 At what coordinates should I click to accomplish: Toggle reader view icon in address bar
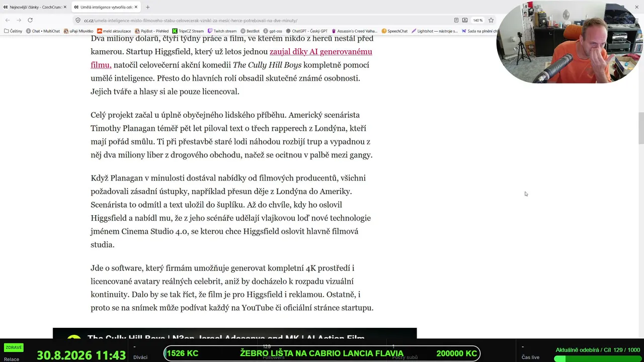456,20
